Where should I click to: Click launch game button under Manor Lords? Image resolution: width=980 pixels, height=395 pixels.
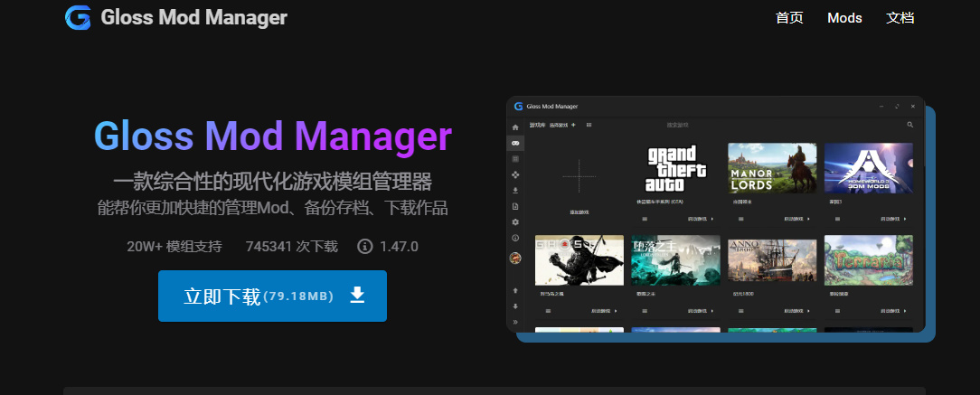tap(796, 220)
